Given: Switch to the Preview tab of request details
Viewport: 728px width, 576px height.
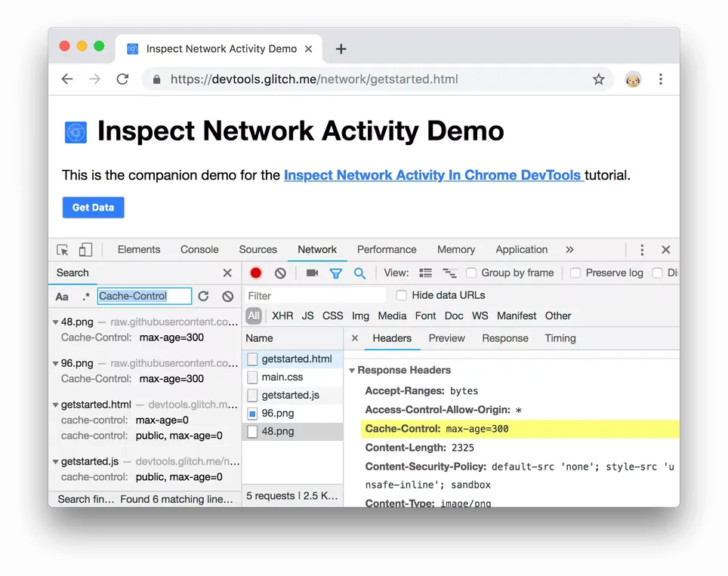Looking at the screenshot, I should coord(446,338).
